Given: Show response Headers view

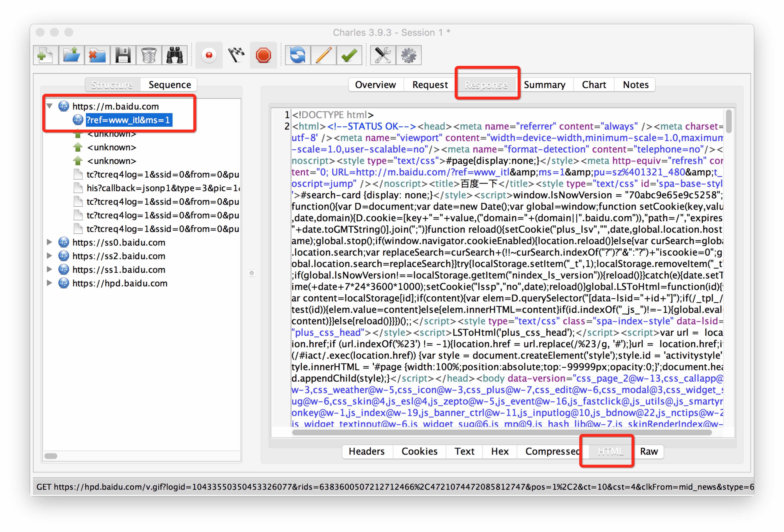Looking at the screenshot, I should pos(367,451).
